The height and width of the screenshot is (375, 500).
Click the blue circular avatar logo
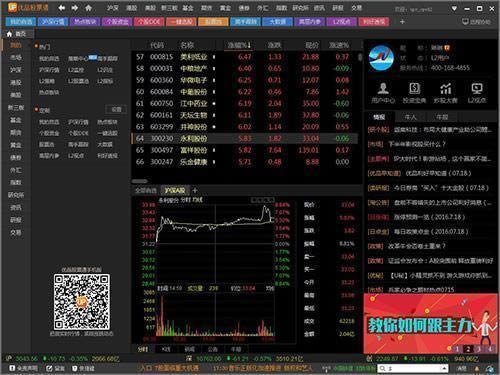tap(381, 58)
